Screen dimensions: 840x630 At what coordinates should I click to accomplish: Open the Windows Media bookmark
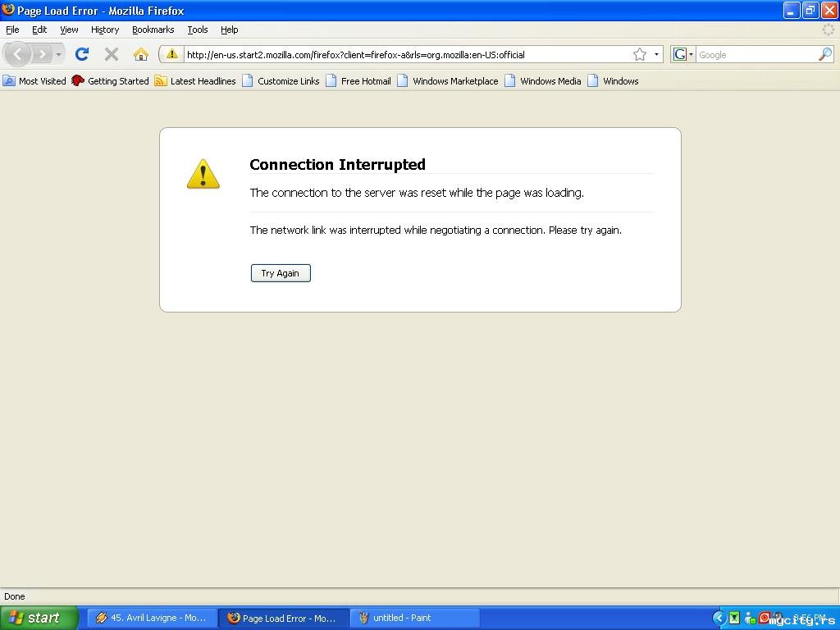point(543,81)
